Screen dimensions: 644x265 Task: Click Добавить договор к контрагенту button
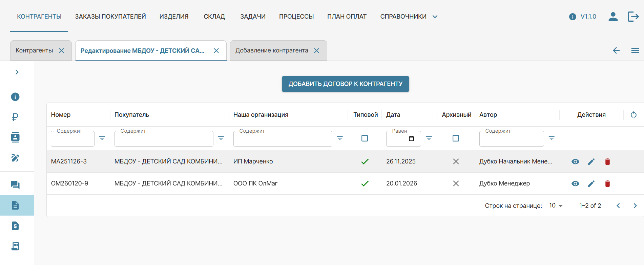pos(345,84)
